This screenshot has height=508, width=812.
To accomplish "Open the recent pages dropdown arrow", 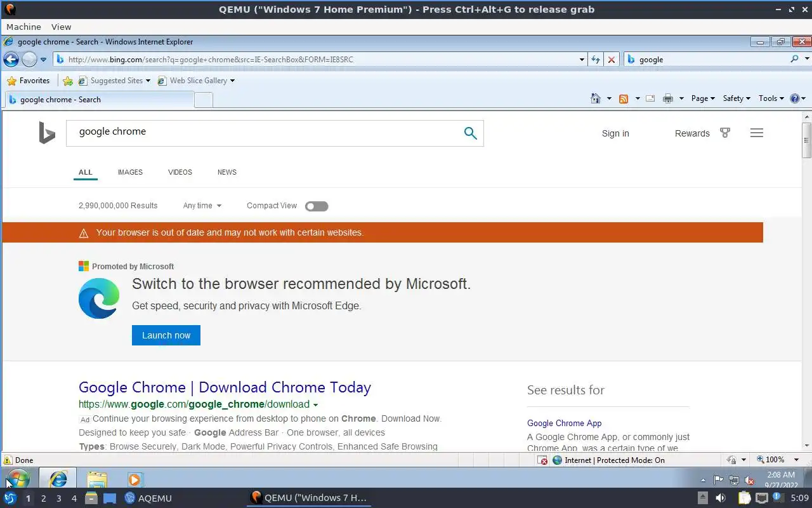I will pyautogui.click(x=43, y=60).
